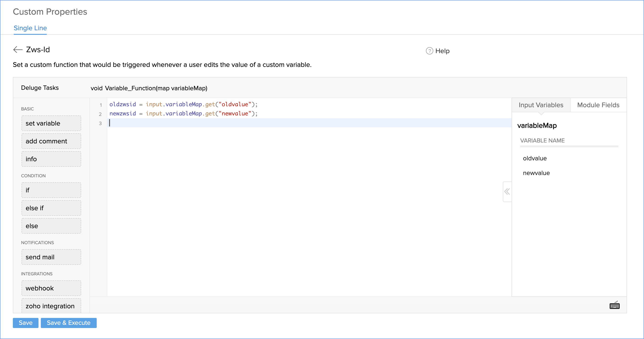Insert a send mail notification task
The image size is (644, 339).
click(x=51, y=257)
